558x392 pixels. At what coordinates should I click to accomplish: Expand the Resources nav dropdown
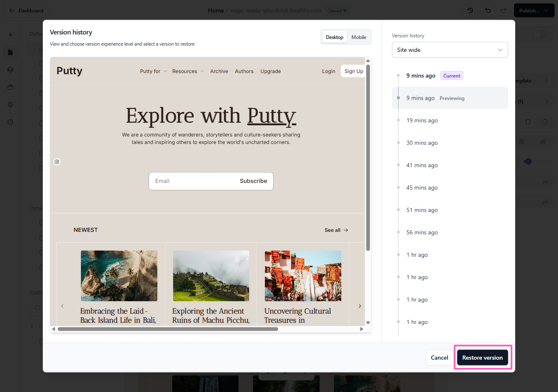coord(188,71)
